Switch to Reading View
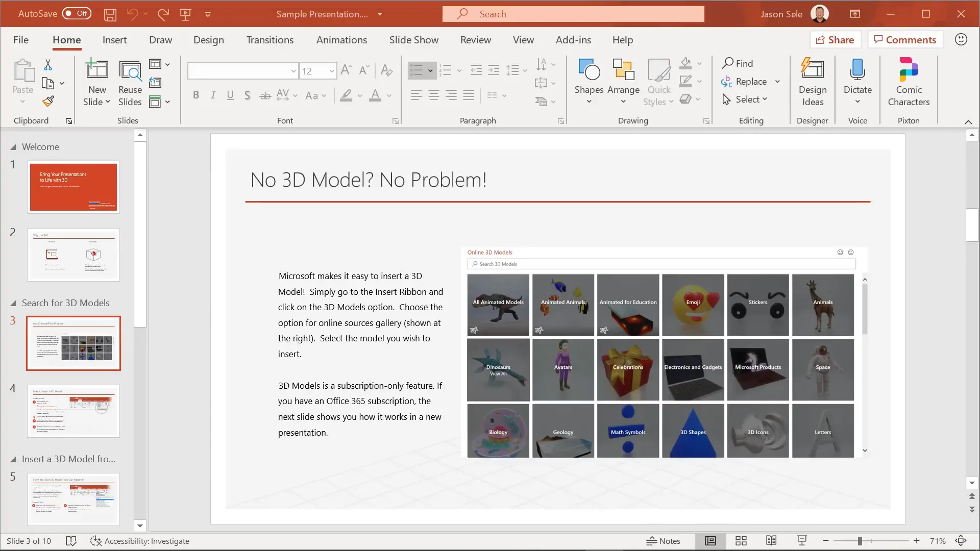The width and height of the screenshot is (980, 551). point(771,541)
